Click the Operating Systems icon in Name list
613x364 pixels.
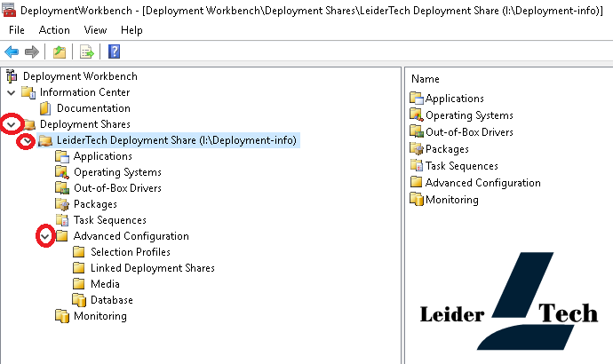click(x=417, y=115)
